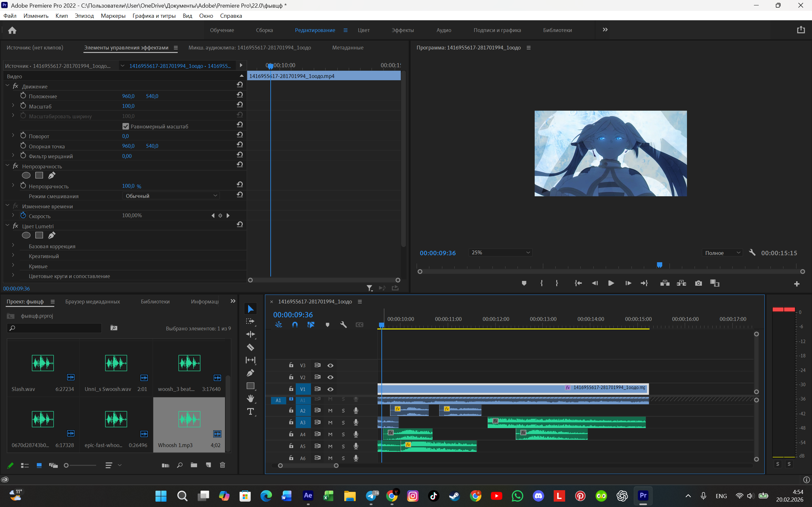
Task: Switch to the Эффекты workspace tab
Action: click(x=403, y=30)
